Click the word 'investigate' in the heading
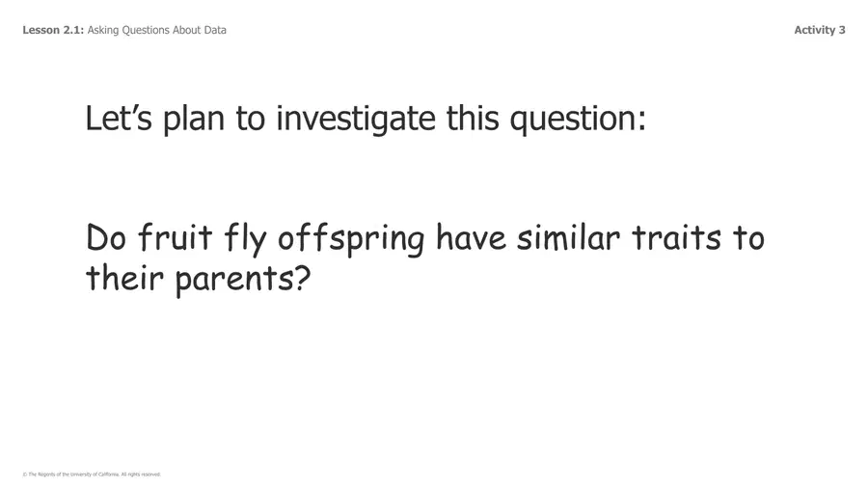This screenshot has height=488, width=868. coord(355,120)
